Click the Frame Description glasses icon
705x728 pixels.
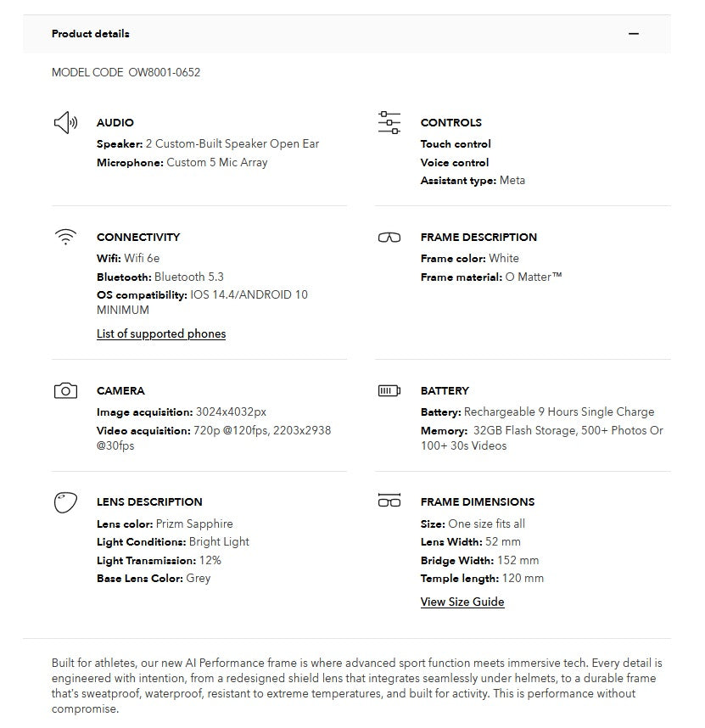pyautogui.click(x=389, y=238)
